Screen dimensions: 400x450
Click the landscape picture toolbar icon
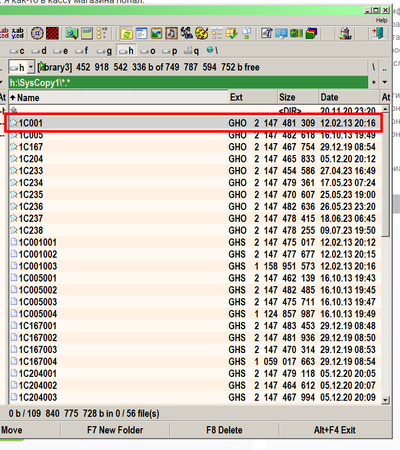(156, 33)
